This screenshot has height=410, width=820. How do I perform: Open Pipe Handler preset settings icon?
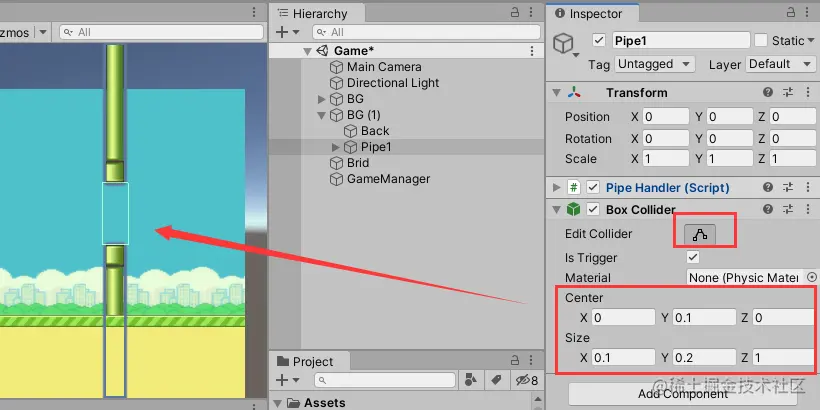pos(788,187)
